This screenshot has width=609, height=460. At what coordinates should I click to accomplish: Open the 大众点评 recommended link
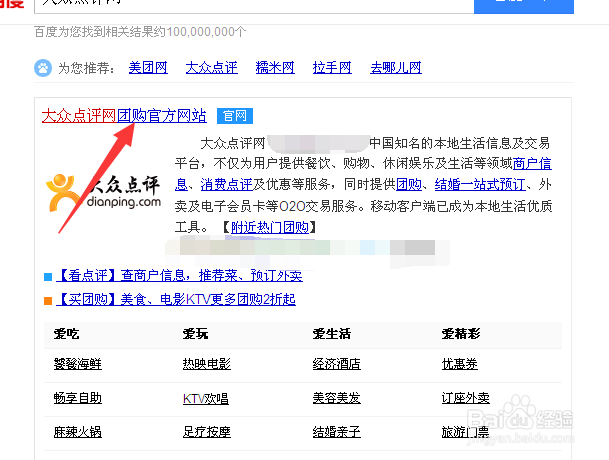coord(211,68)
